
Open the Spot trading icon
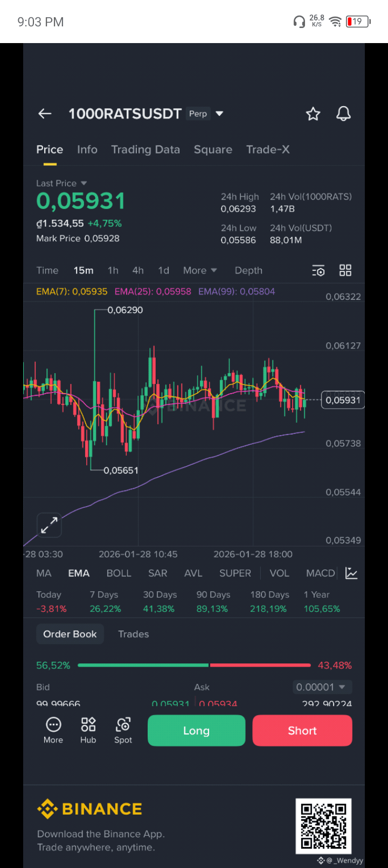(x=123, y=731)
